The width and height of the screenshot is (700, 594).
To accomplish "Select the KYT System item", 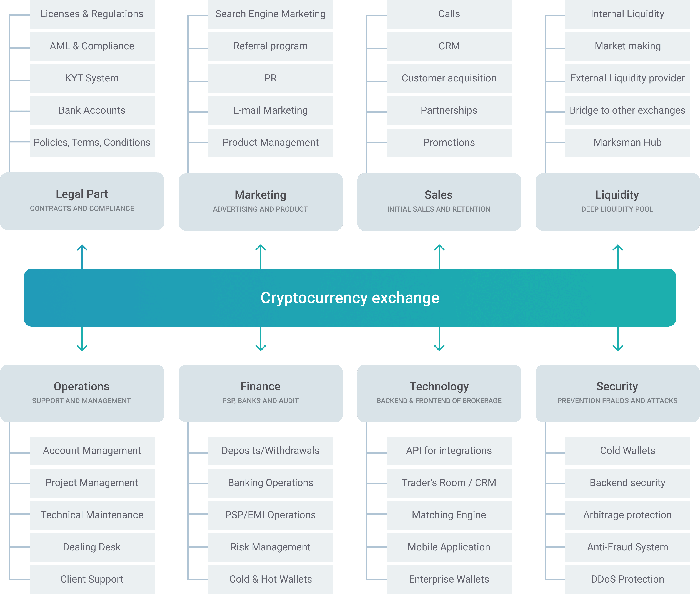I will pos(92,78).
